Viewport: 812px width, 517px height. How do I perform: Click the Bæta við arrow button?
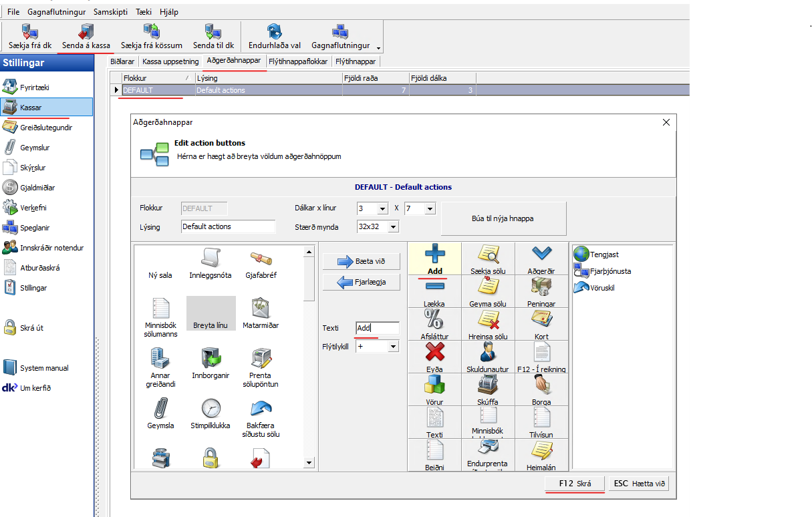[x=362, y=262]
